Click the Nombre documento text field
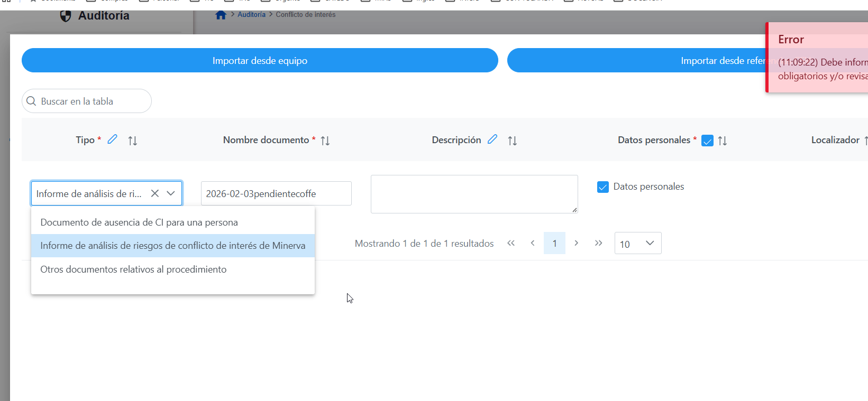 click(x=276, y=193)
